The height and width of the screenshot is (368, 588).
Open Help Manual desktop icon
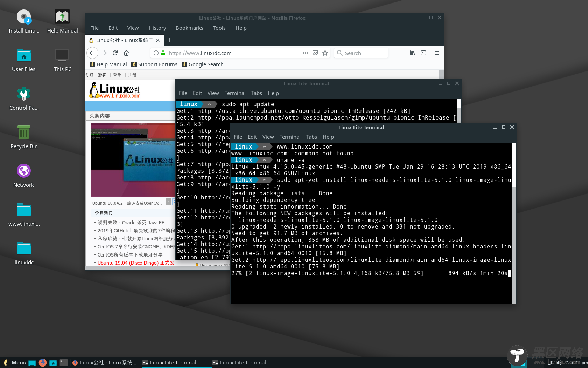(62, 21)
